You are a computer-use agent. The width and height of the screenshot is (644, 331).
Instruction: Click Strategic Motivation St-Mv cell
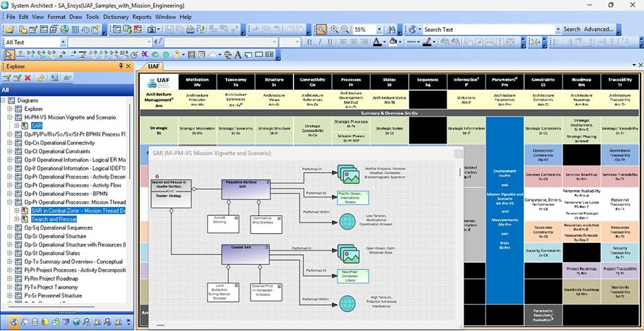(x=197, y=130)
